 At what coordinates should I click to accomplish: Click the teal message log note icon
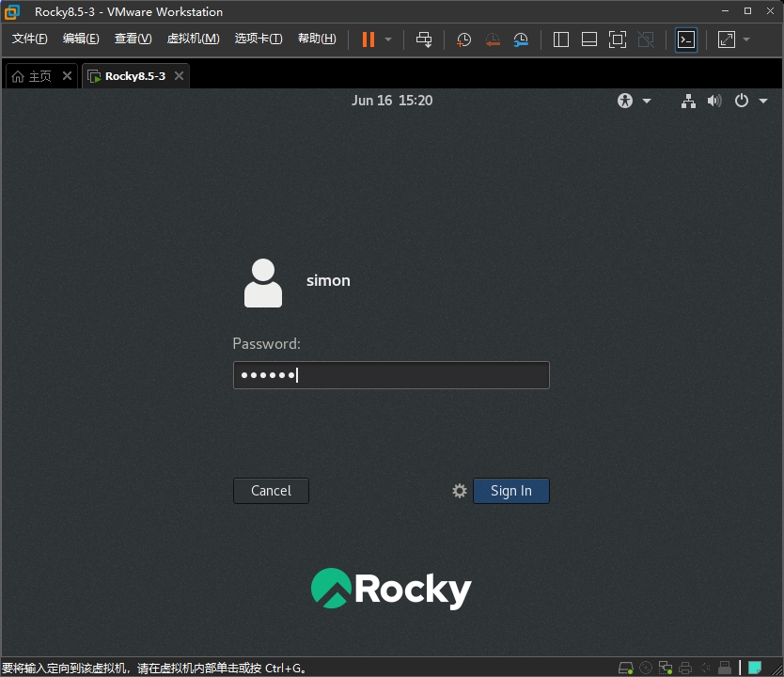coord(755,668)
